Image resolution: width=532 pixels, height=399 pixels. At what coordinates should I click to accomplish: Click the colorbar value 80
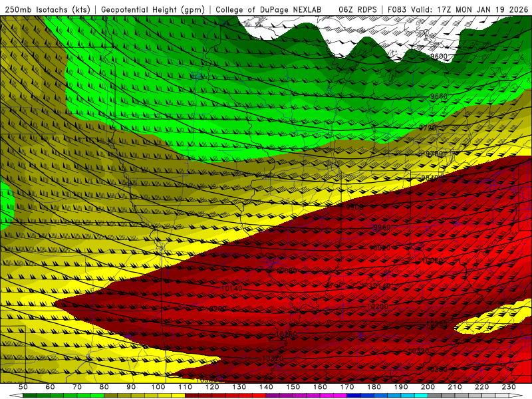[x=104, y=387]
